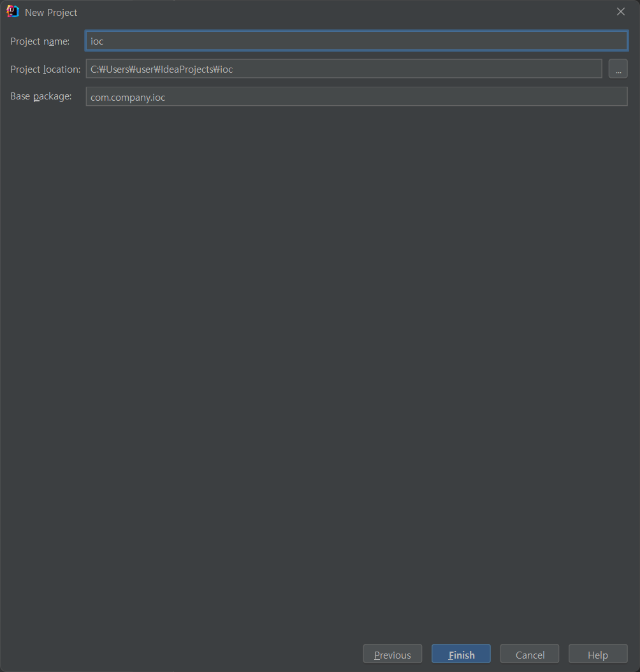Click the Base package input field

356,96
